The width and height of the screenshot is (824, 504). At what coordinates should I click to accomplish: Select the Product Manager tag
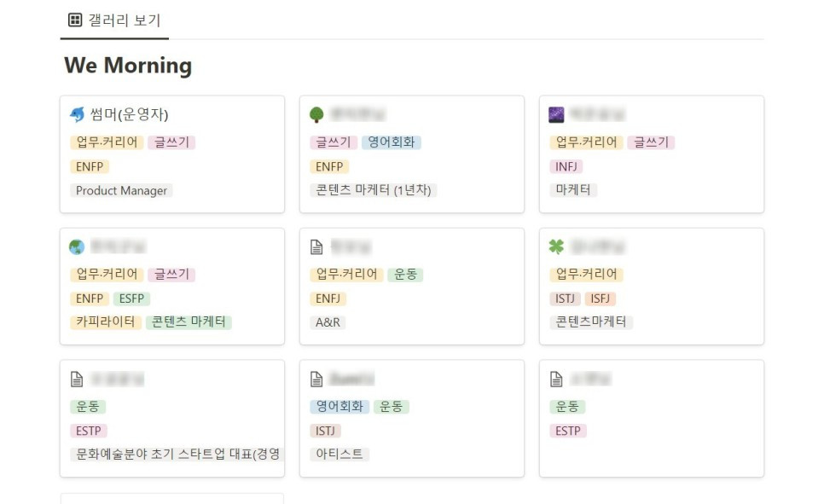tap(121, 190)
